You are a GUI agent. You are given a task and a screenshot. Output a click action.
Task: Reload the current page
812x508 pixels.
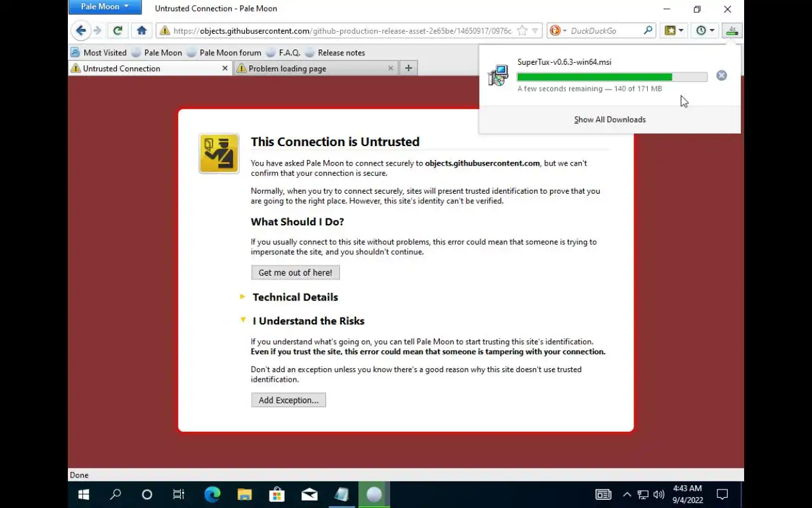pos(117,30)
